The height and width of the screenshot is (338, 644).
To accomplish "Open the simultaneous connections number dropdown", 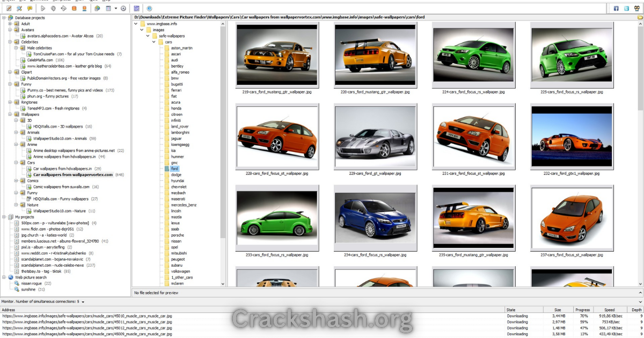I will click(x=83, y=302).
